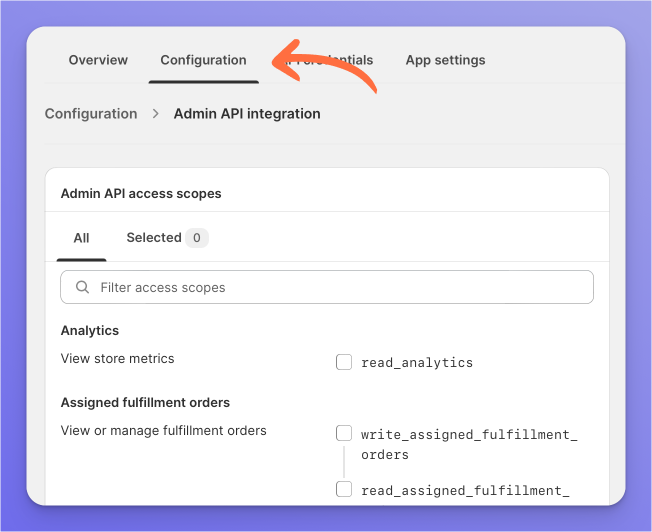Viewport: 652px width, 532px height.
Task: Click the Admin API integration breadcrumb
Action: tap(247, 114)
